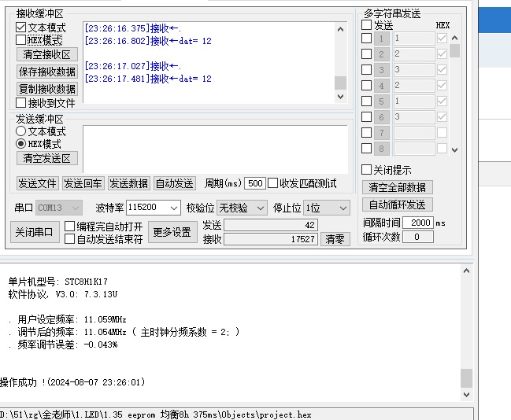Click the 清空接收区 button
Image resolution: width=511 pixels, height=420 pixels.
(x=47, y=54)
